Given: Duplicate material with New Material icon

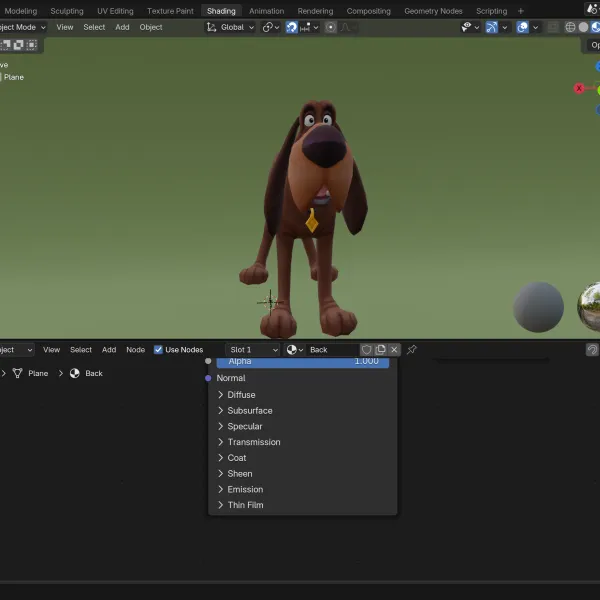Looking at the screenshot, I should [380, 350].
